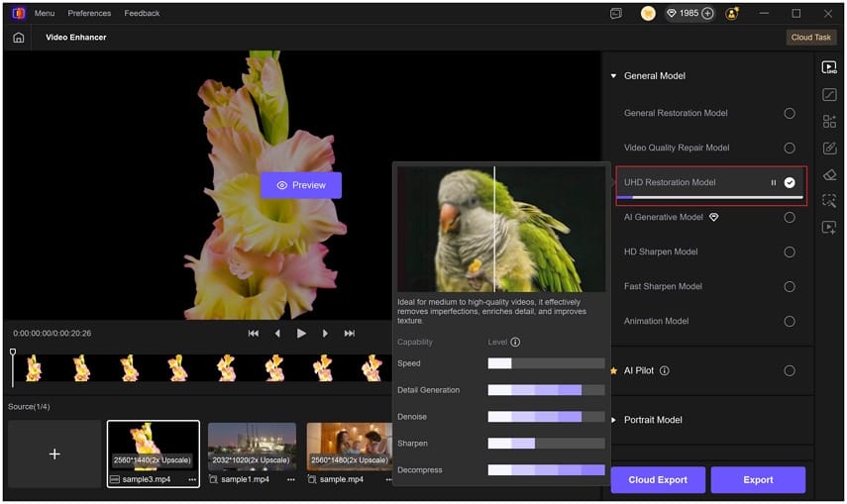Image resolution: width=847 pixels, height=504 pixels.
Task: Click the Preview button on the video
Action: (301, 185)
